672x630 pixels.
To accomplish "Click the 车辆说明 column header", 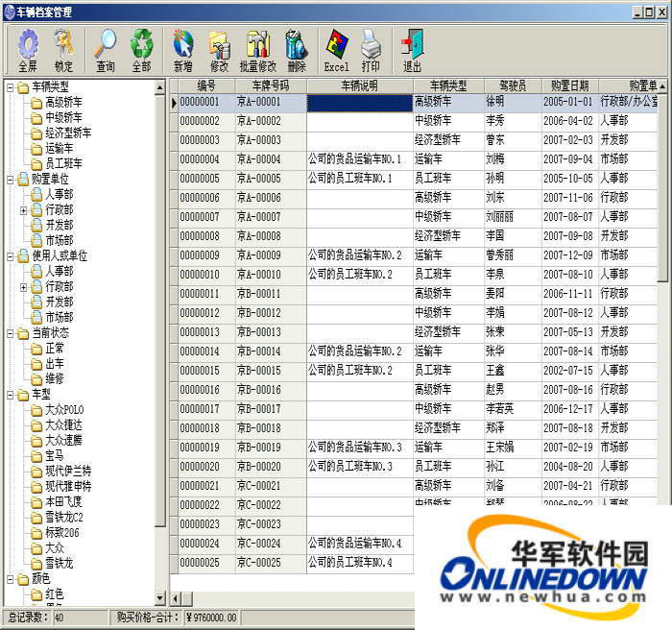I will coord(360,85).
